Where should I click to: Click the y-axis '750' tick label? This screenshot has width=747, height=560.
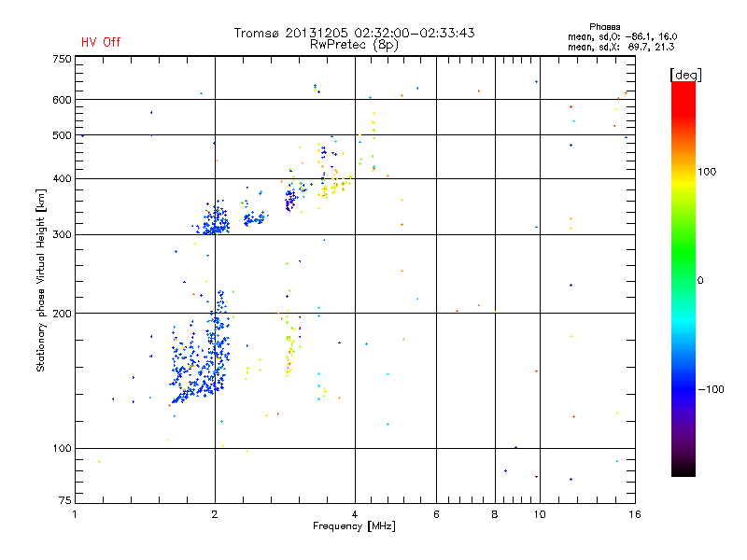62,59
